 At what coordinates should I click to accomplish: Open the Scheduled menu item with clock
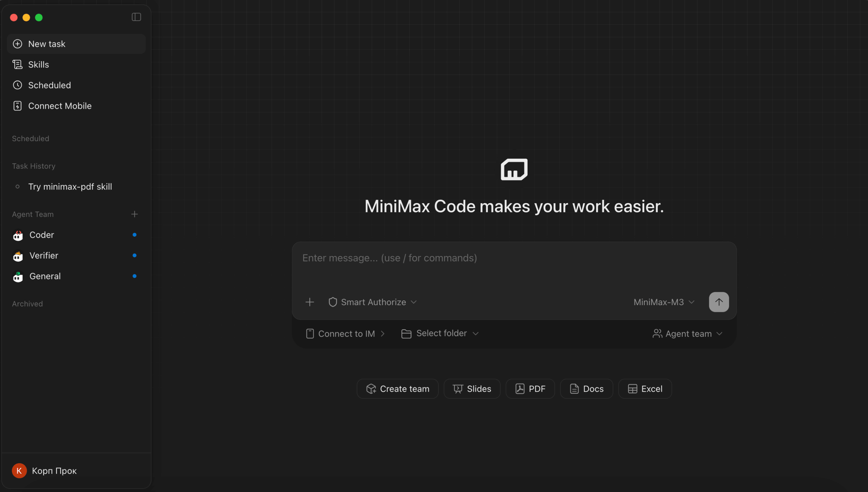[76, 85]
